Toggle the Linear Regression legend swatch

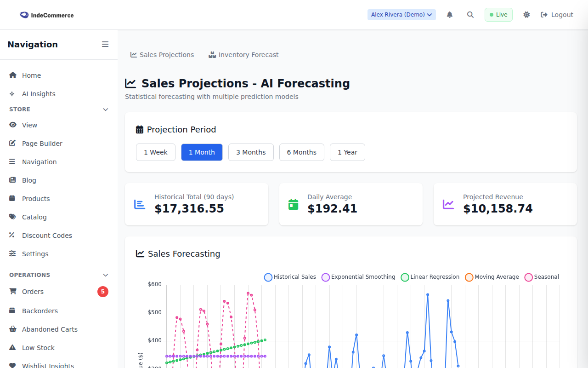pyautogui.click(x=405, y=277)
